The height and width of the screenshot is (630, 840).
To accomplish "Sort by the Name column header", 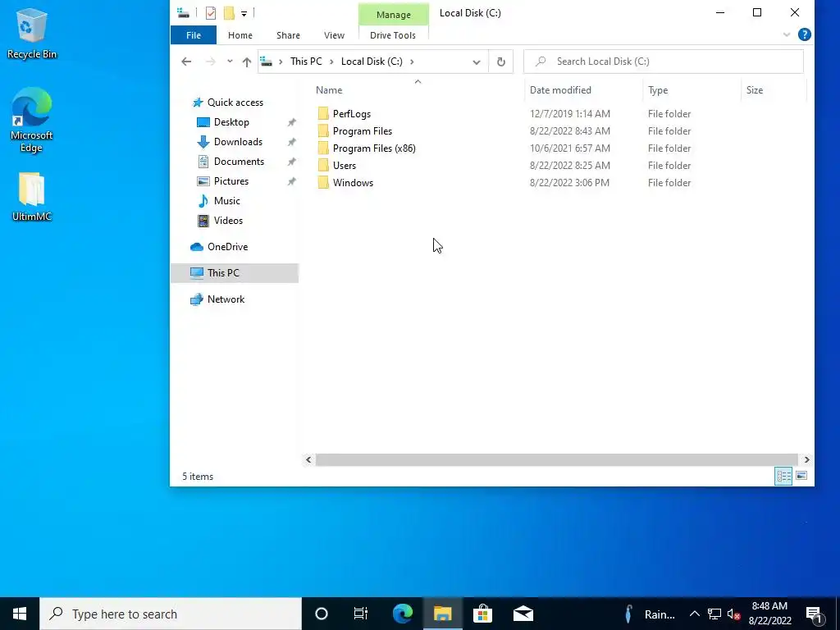I will [x=418, y=90].
